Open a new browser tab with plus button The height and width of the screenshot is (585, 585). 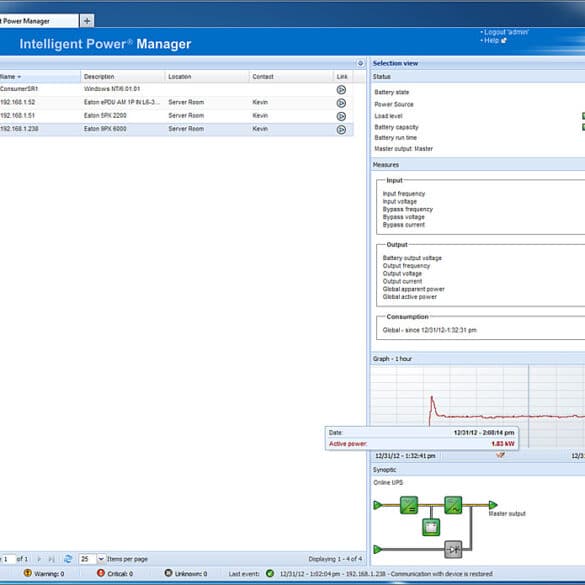tap(87, 21)
